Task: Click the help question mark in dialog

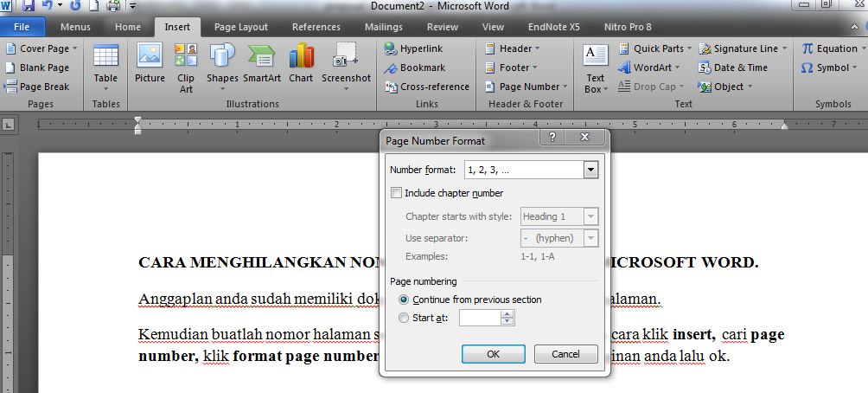Action: (x=552, y=138)
